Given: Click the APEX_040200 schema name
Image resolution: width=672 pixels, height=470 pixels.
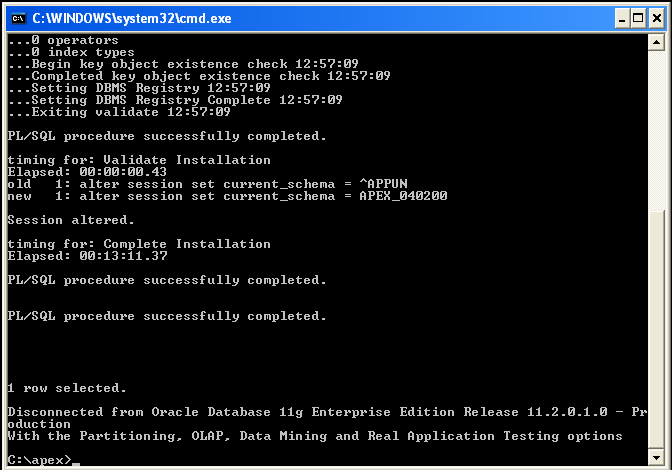Looking at the screenshot, I should click(403, 196).
